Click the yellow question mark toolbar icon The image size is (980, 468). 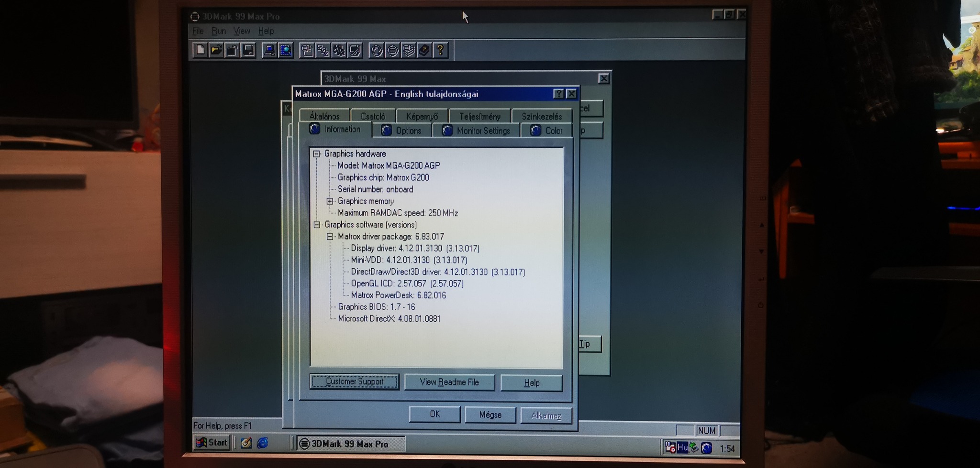(440, 50)
